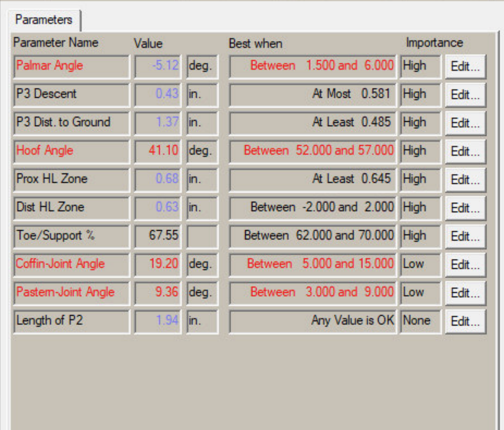Edit the Prox HL Zone settings
Viewport: 504px width, 430px height.
pyautogui.click(x=465, y=180)
